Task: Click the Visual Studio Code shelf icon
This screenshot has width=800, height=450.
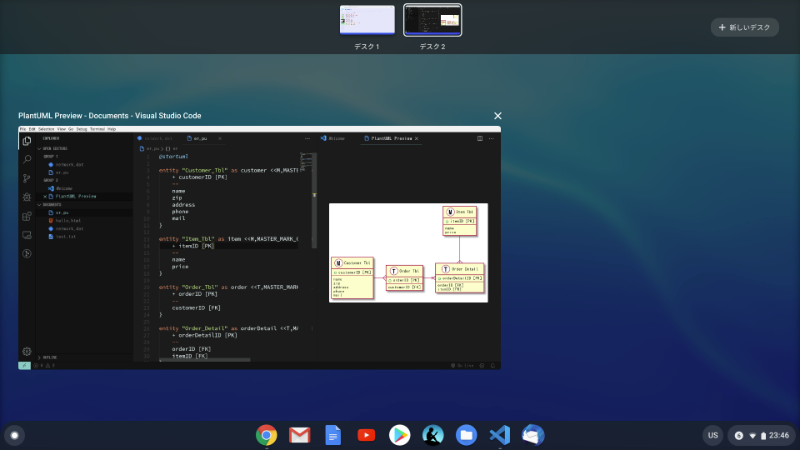Action: [x=499, y=435]
